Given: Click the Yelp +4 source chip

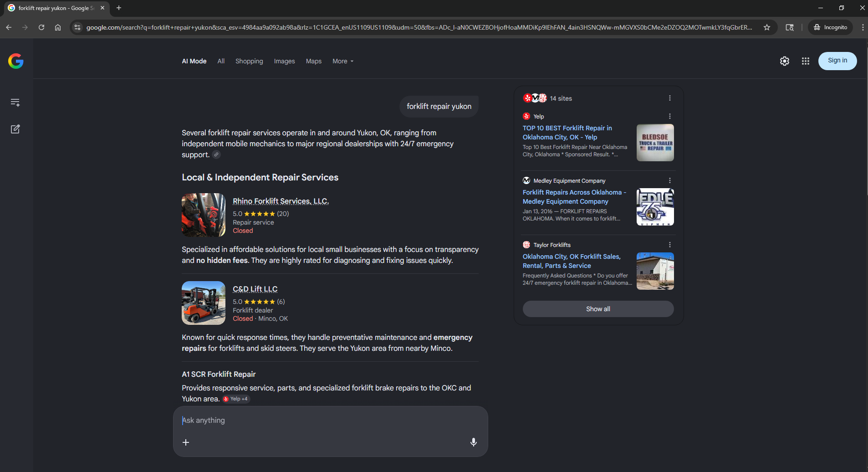Looking at the screenshot, I should [236, 399].
